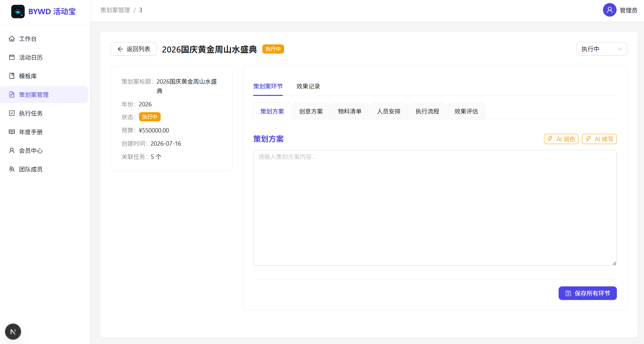
Task: Click the page title 2026国庆黄金周山水盛典
Action: tap(209, 49)
